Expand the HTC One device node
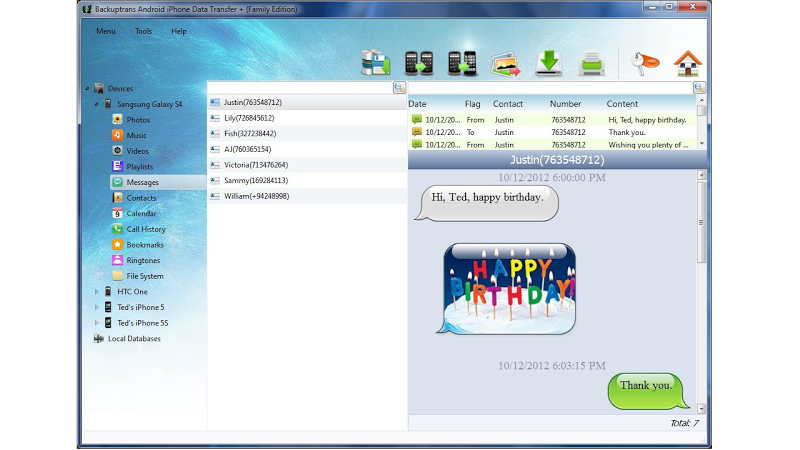Viewport: 800px width, 450px height. pos(96,292)
